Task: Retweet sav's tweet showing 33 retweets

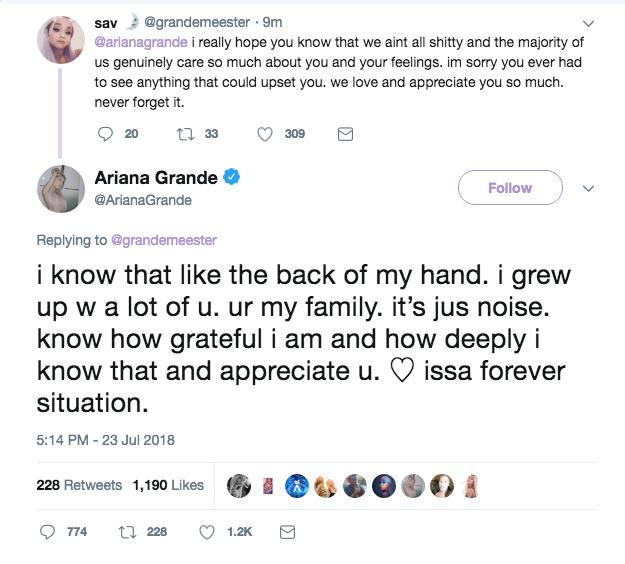Action: tap(183, 133)
